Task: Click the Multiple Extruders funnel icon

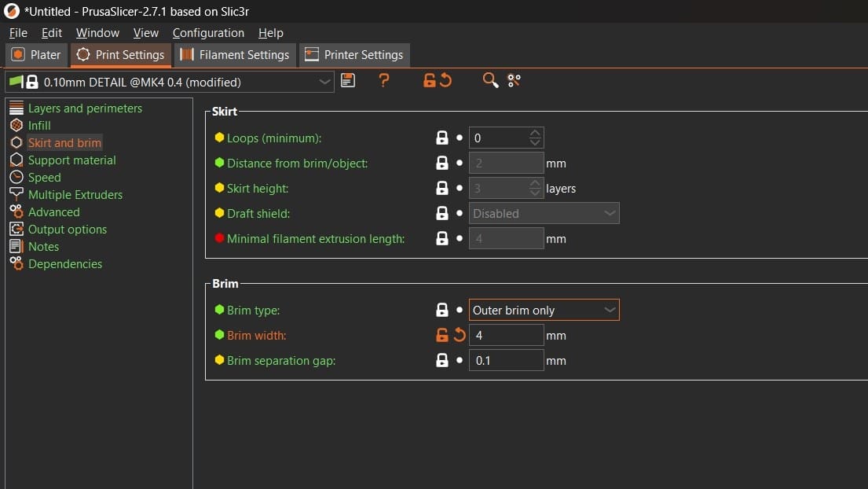Action: [x=16, y=194]
